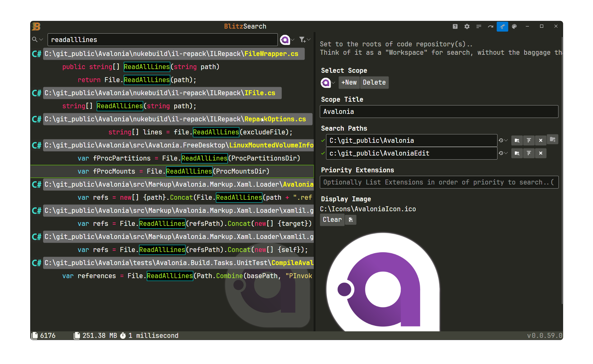
Task: Edit the C:\git_public\Avalonia path field
Action: pyautogui.click(x=412, y=141)
